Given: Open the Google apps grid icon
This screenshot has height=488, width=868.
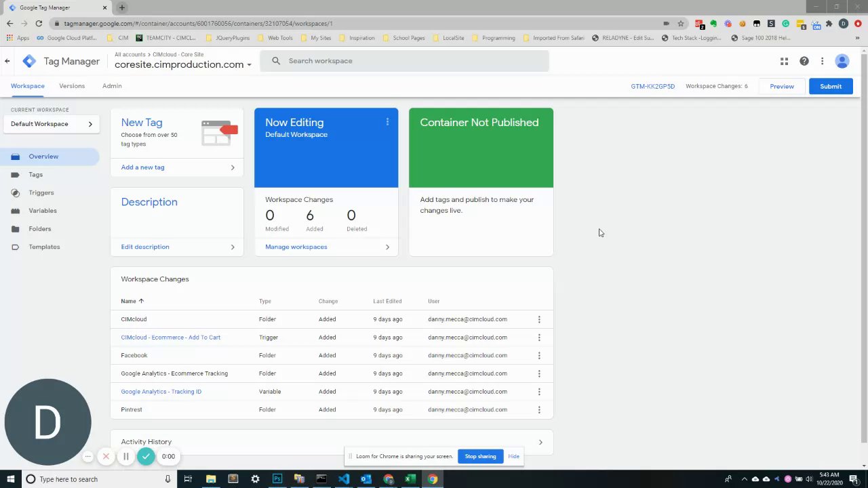Looking at the screenshot, I should [x=784, y=61].
